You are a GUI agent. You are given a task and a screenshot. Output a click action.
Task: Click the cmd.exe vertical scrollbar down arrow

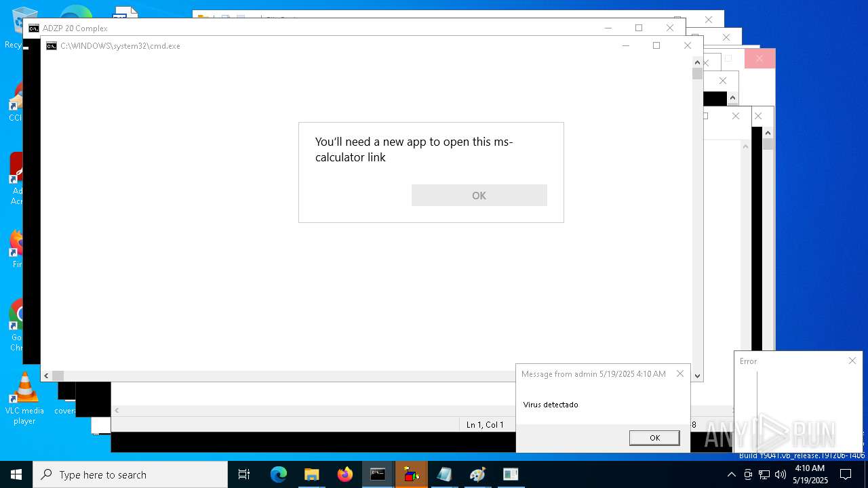(697, 375)
